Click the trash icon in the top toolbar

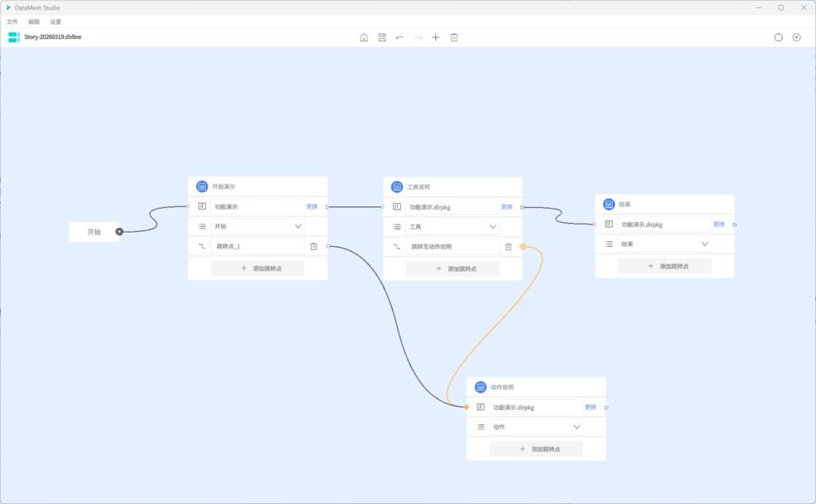(453, 37)
